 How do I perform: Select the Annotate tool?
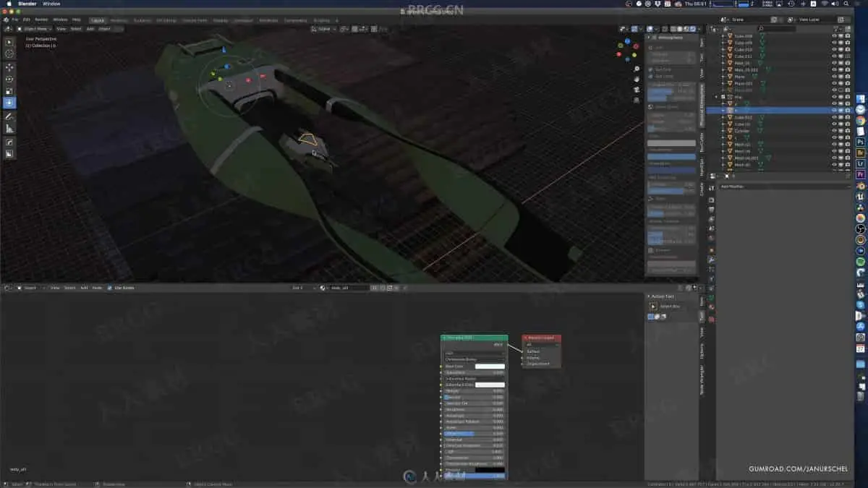9,116
